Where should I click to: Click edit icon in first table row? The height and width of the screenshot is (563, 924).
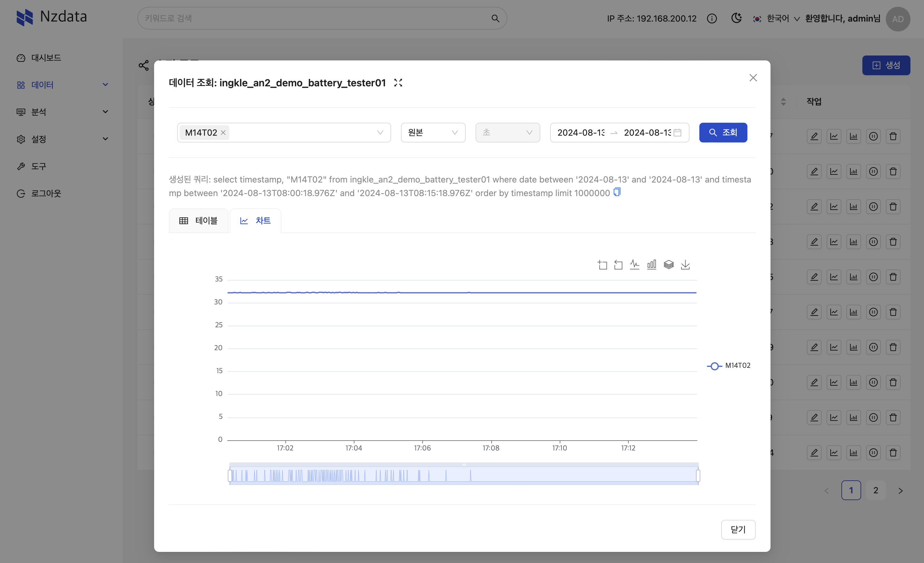click(814, 136)
